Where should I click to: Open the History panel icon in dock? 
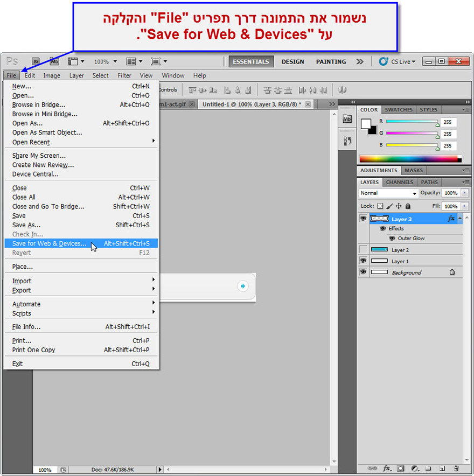(x=347, y=141)
